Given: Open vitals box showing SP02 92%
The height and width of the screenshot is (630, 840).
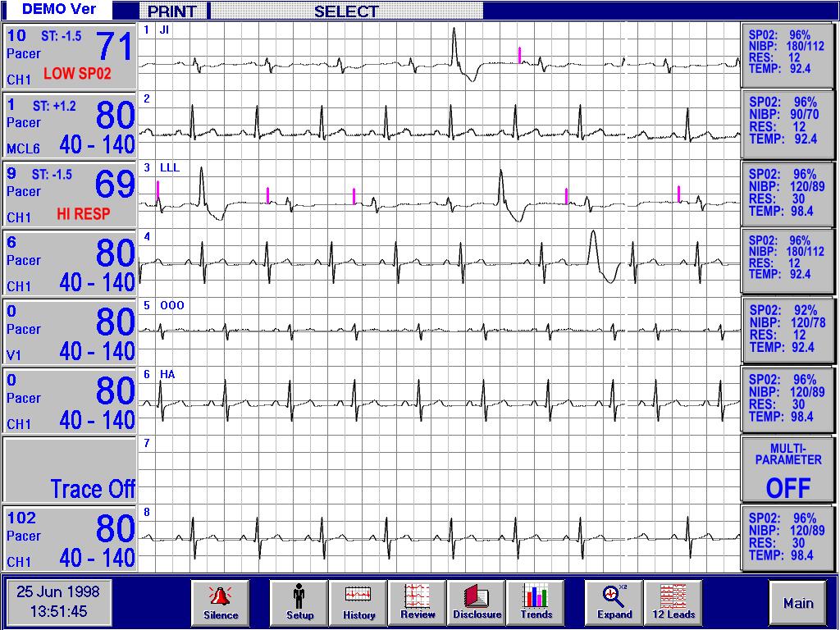Looking at the screenshot, I should pyautogui.click(x=787, y=331).
